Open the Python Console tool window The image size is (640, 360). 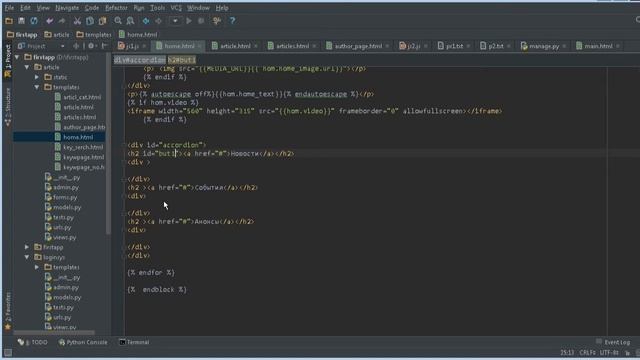[x=83, y=342]
